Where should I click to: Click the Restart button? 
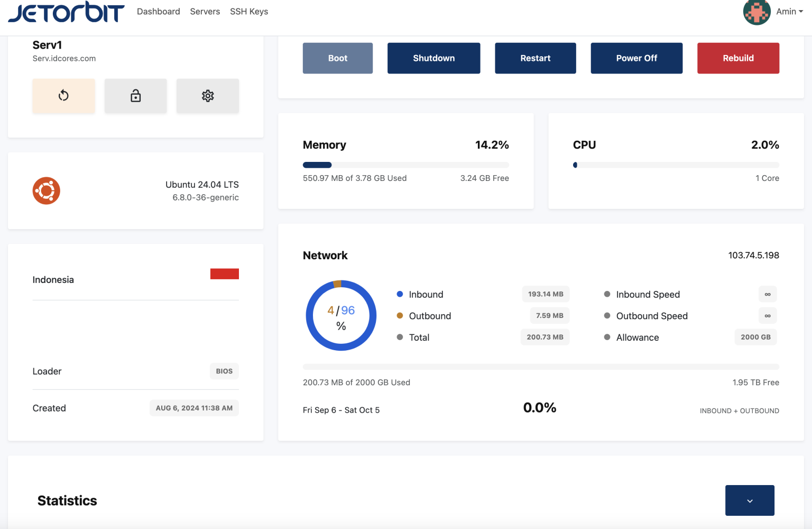click(535, 58)
